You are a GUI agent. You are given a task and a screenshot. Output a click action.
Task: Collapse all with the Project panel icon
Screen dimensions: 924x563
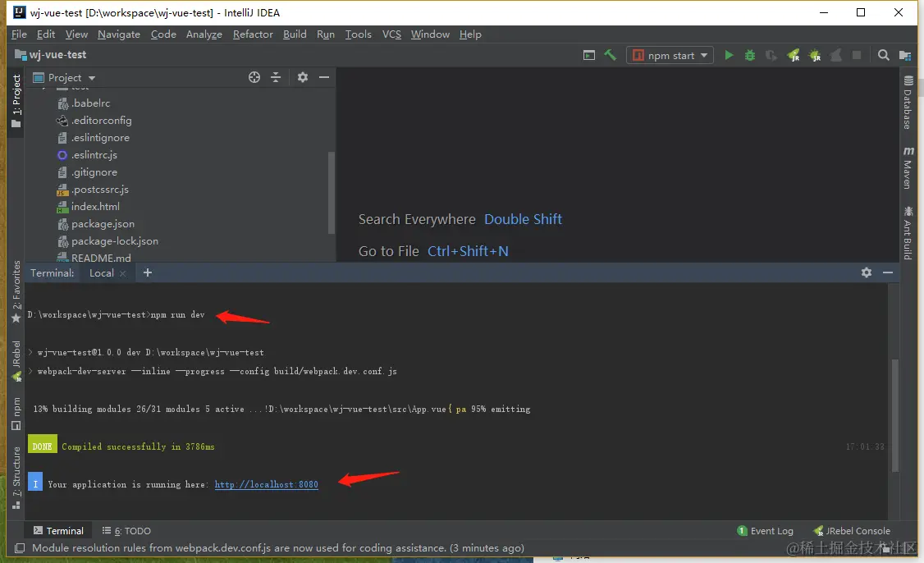pyautogui.click(x=276, y=77)
